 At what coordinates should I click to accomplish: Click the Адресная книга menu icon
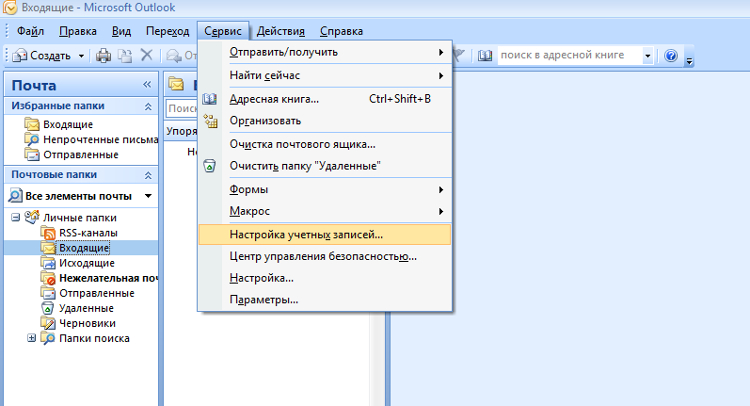click(x=210, y=99)
